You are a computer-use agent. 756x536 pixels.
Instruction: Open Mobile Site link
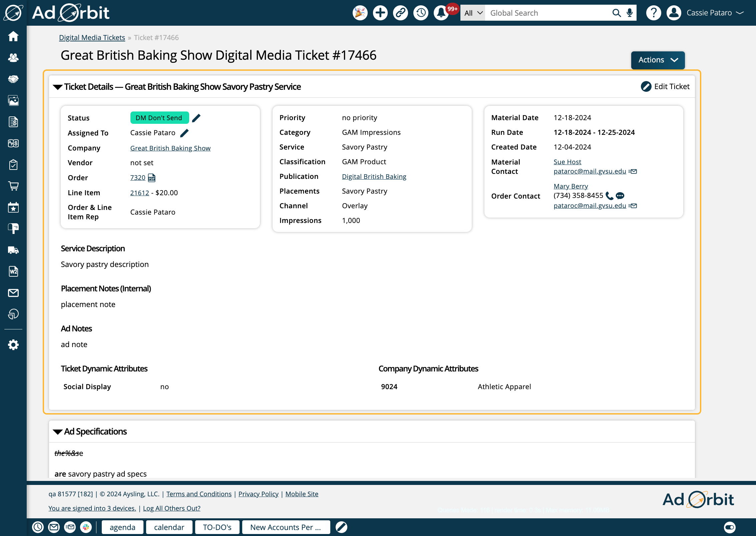(x=302, y=494)
